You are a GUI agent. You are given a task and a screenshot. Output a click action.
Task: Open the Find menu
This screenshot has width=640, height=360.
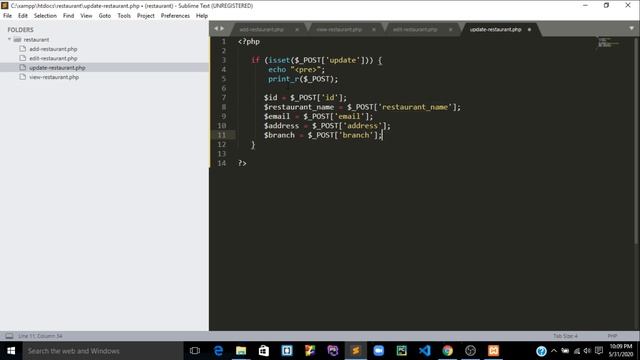[69, 16]
